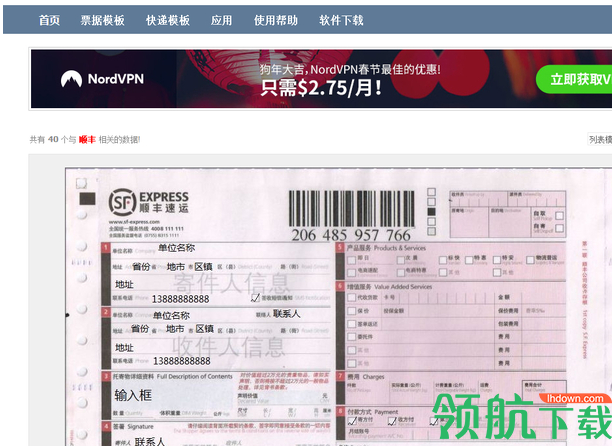Check the 保价 checkbox

[x=352, y=311]
